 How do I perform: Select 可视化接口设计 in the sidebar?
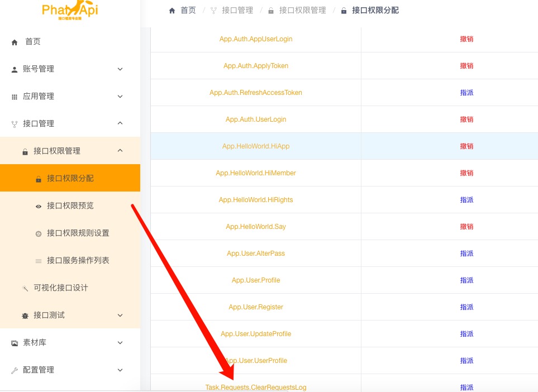coord(60,288)
